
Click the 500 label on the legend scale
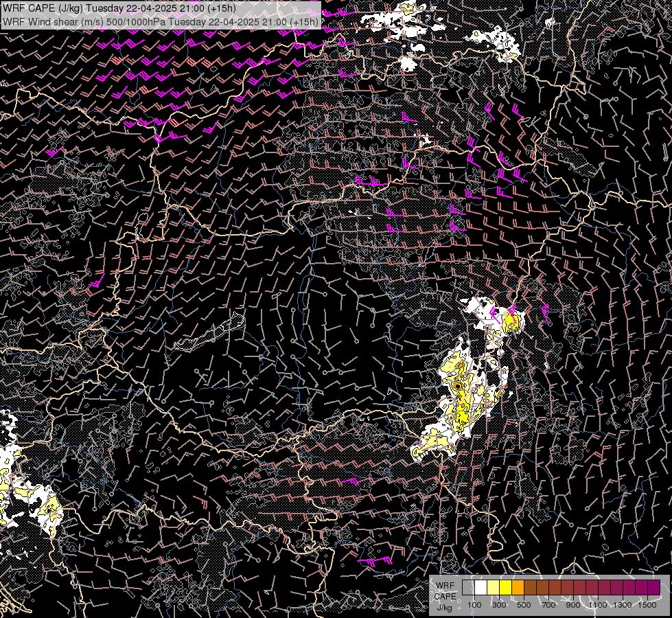coord(524,605)
